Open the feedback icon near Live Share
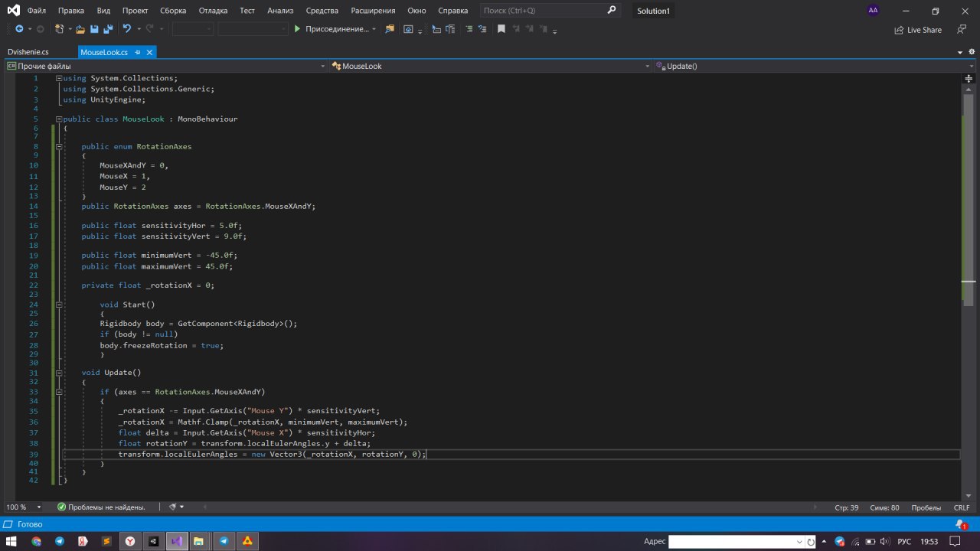Screen dimensions: 980x551 960,29
